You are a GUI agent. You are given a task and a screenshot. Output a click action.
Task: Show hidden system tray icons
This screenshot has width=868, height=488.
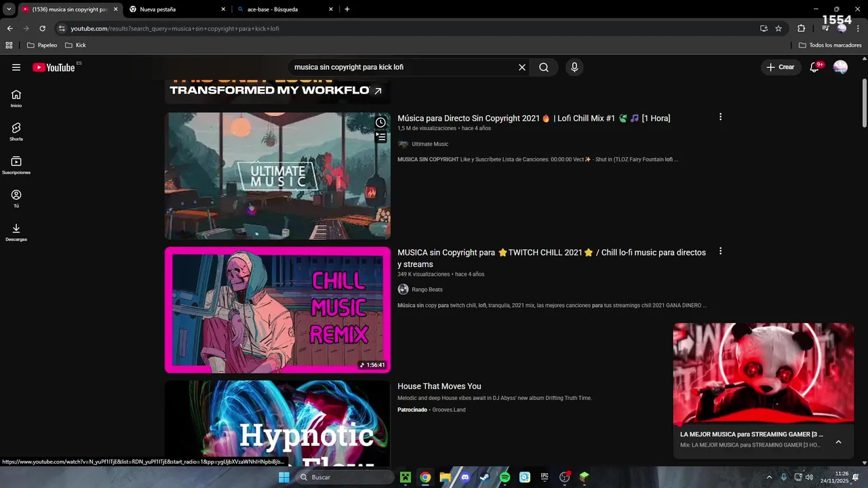[x=769, y=477]
